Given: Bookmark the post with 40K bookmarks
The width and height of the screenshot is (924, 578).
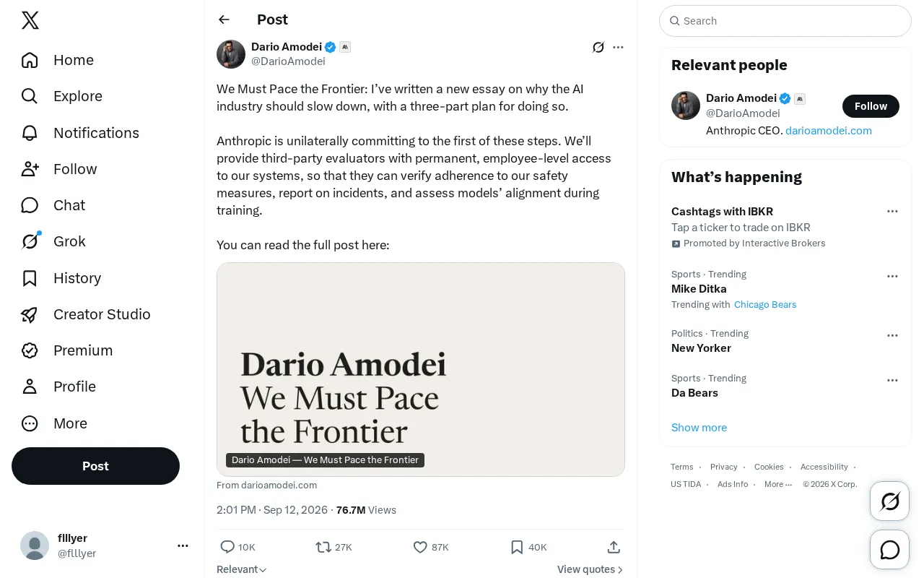Looking at the screenshot, I should (528, 547).
